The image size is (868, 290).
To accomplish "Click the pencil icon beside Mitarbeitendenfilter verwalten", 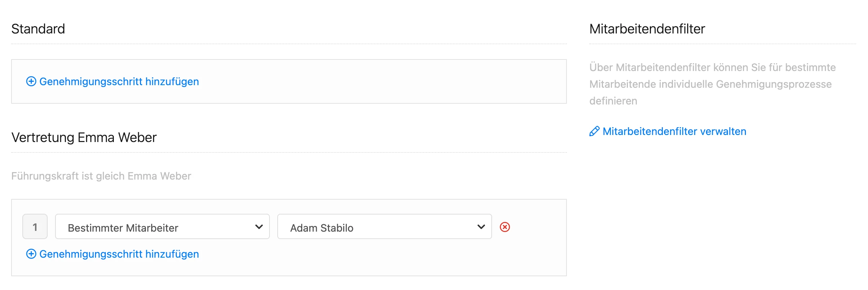I will tap(594, 131).
